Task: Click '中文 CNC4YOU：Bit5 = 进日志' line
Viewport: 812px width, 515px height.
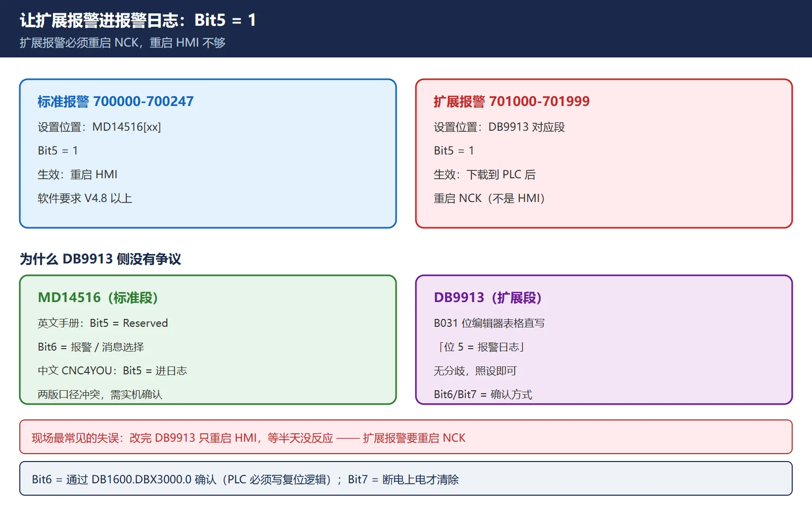Action: pyautogui.click(x=112, y=371)
